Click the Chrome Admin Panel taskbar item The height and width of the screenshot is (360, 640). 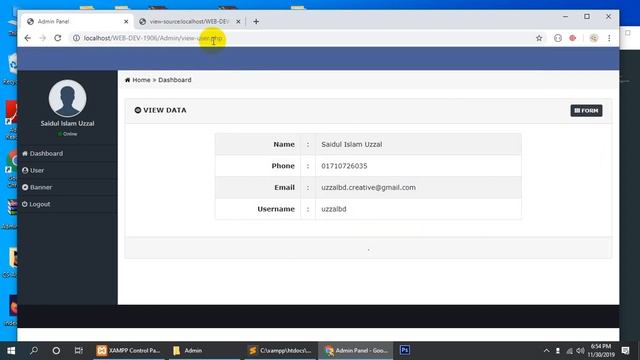356,351
